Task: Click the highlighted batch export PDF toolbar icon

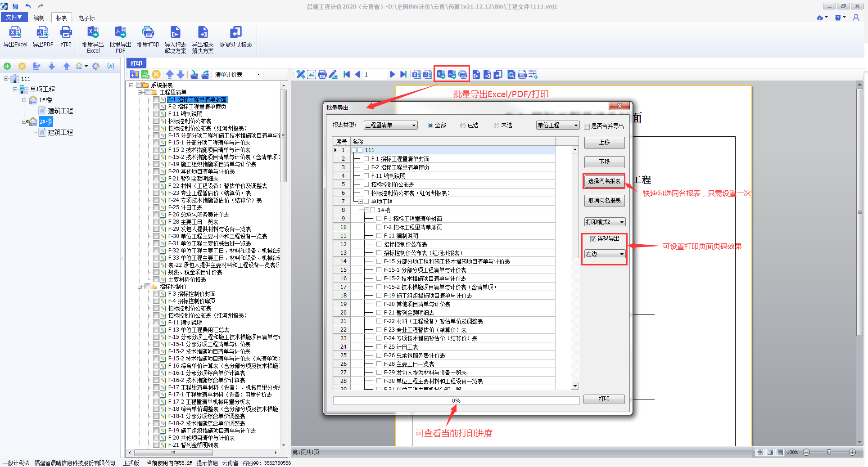Action: point(452,74)
